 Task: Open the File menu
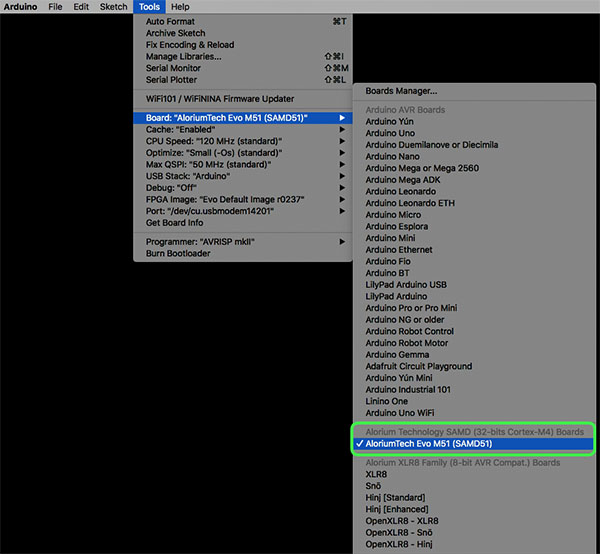(x=55, y=7)
